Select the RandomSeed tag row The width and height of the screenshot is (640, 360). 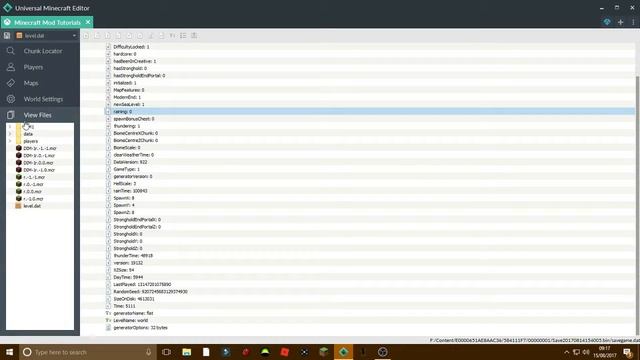pyautogui.click(x=150, y=292)
